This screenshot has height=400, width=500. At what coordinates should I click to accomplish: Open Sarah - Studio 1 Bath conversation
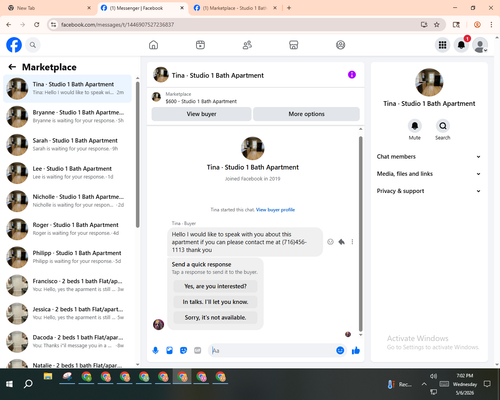click(67, 145)
